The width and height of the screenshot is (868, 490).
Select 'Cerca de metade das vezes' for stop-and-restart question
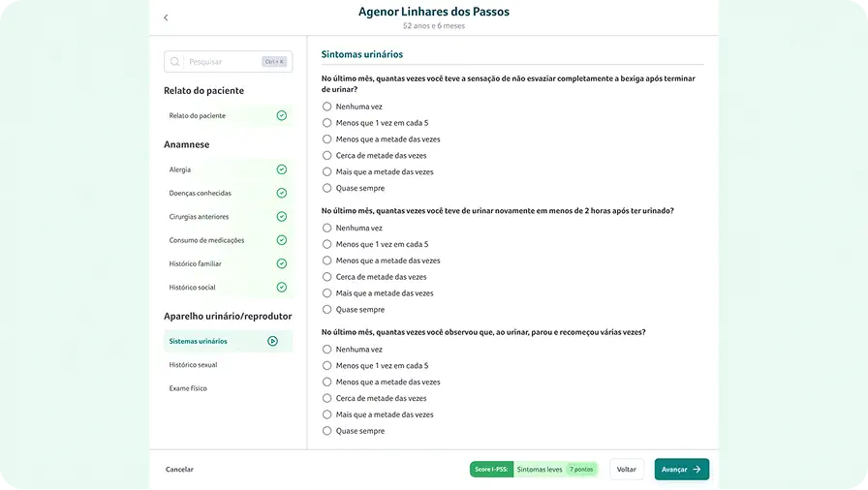327,398
